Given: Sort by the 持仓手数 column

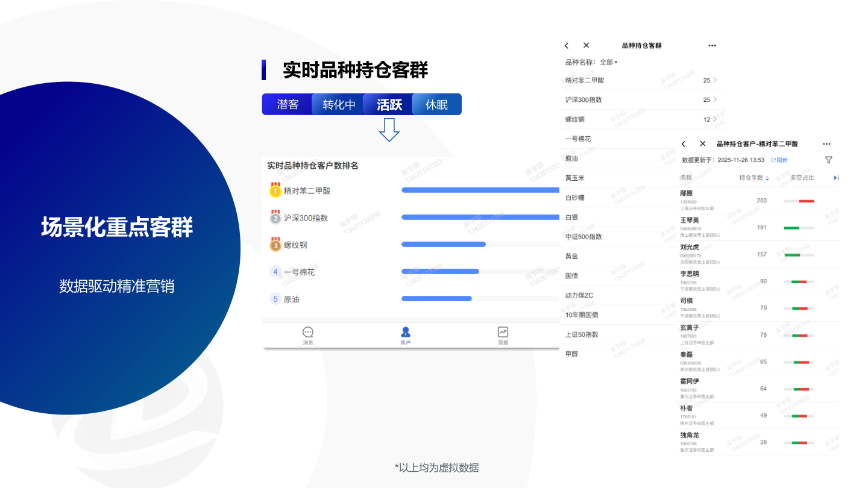Looking at the screenshot, I should [754, 178].
